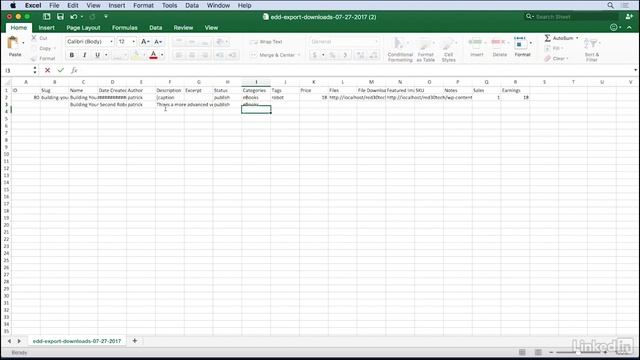Increase font size with the large A button
Image resolution: width=640 pixels, height=360 pixels.
click(144, 42)
